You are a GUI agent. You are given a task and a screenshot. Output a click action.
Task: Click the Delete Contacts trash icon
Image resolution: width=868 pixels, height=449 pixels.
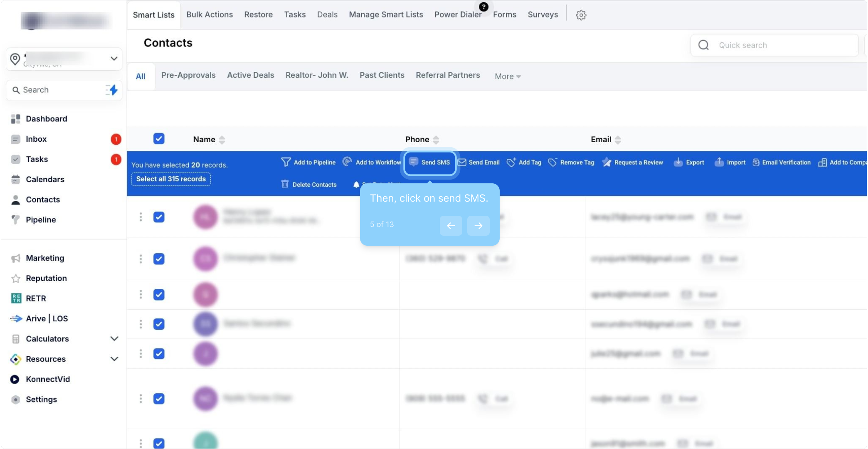pyautogui.click(x=285, y=184)
